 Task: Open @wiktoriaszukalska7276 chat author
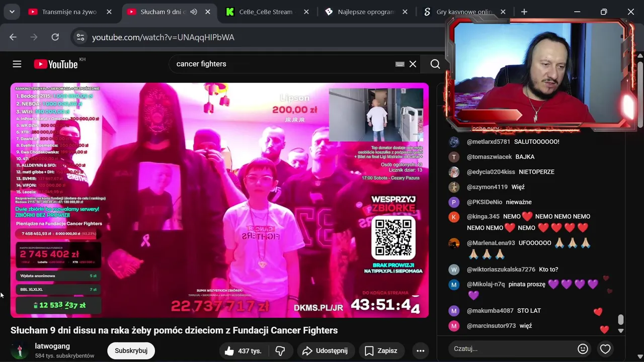coord(501,269)
